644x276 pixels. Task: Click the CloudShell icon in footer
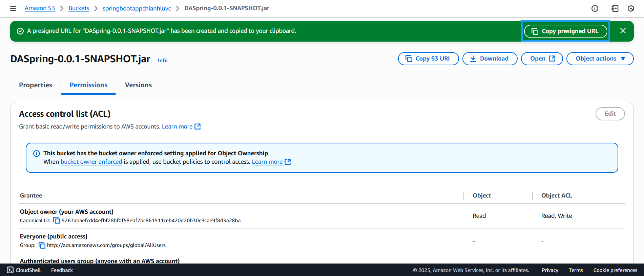(x=10, y=270)
